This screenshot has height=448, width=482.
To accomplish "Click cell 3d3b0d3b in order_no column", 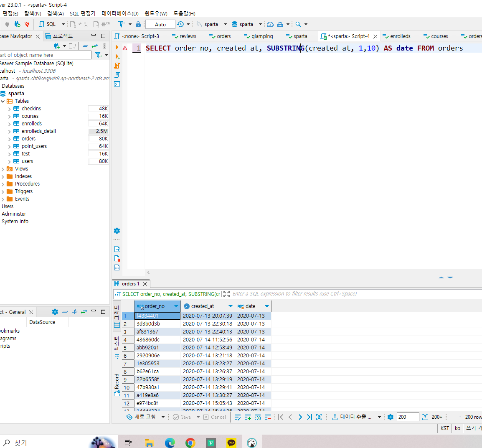I will click(157, 324).
